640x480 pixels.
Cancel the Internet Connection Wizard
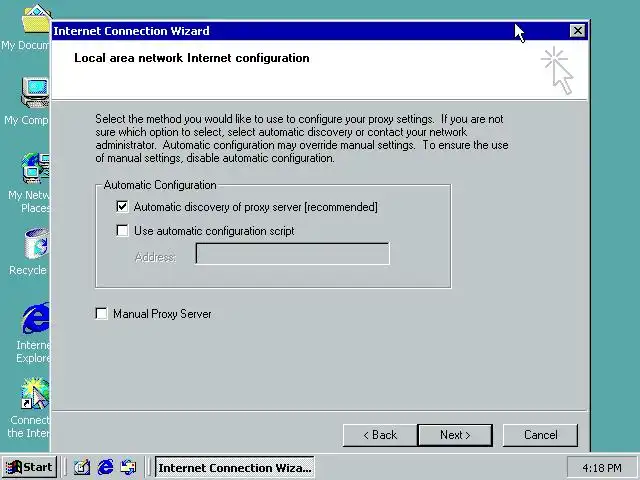pos(540,435)
